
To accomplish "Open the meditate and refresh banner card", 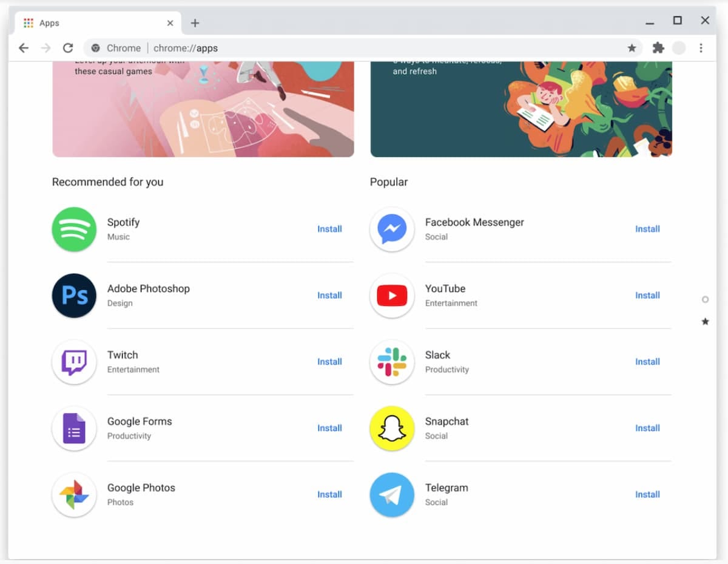I will coord(521,109).
